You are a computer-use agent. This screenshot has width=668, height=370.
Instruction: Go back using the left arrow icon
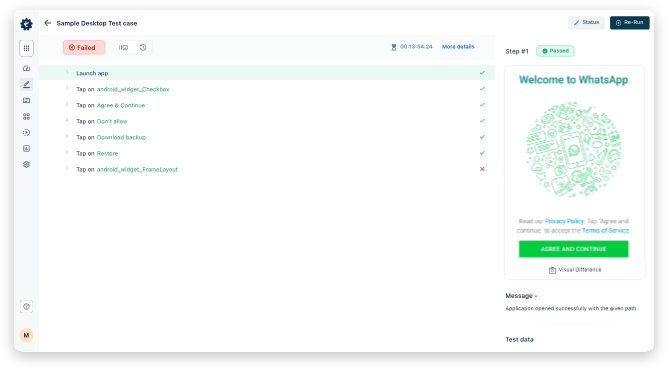[x=47, y=23]
